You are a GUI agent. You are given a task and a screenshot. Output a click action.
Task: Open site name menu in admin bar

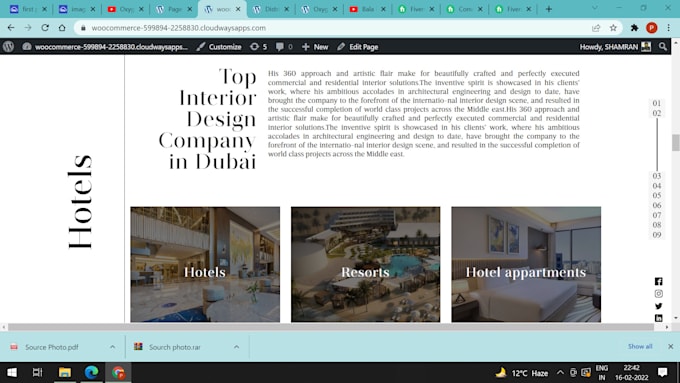click(x=106, y=47)
